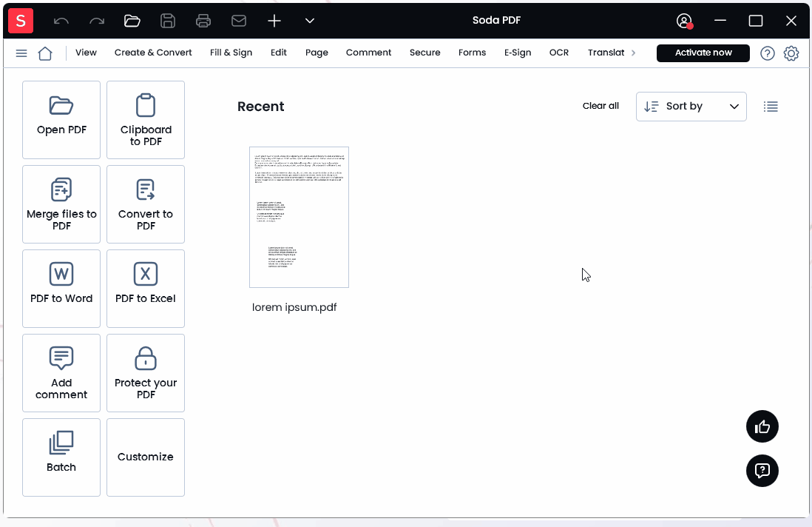
Task: Open a file using the folder icon
Action: 132,21
